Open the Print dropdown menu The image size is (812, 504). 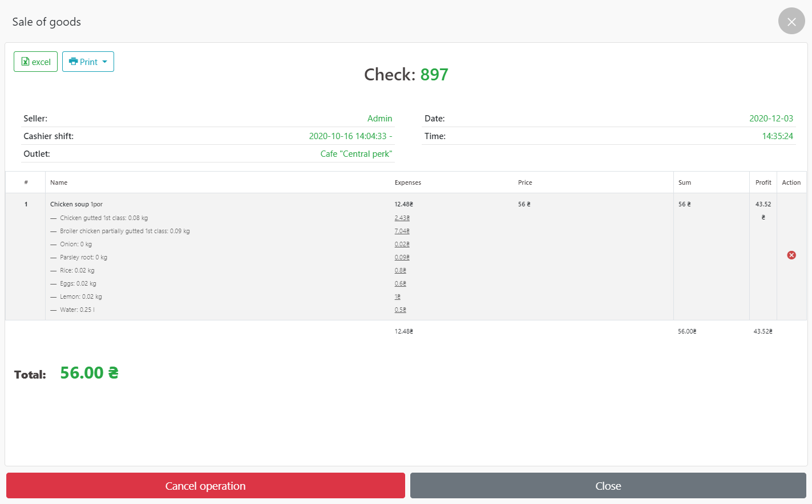pyautogui.click(x=88, y=62)
